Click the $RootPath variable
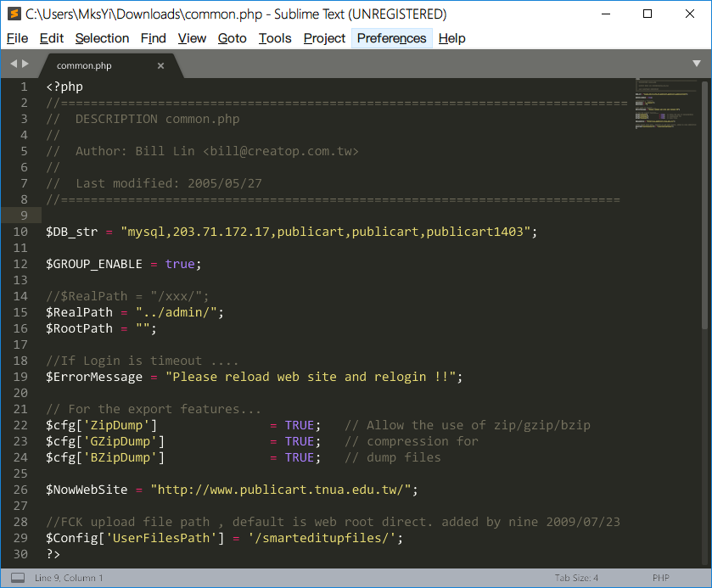The image size is (712, 588). click(x=79, y=328)
